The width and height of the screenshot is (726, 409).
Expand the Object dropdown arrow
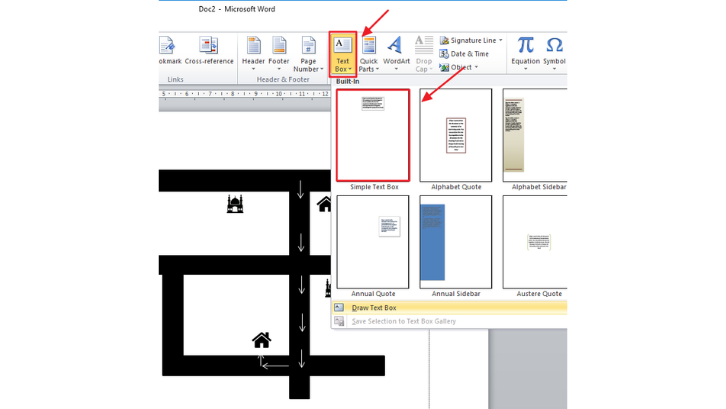(x=476, y=68)
